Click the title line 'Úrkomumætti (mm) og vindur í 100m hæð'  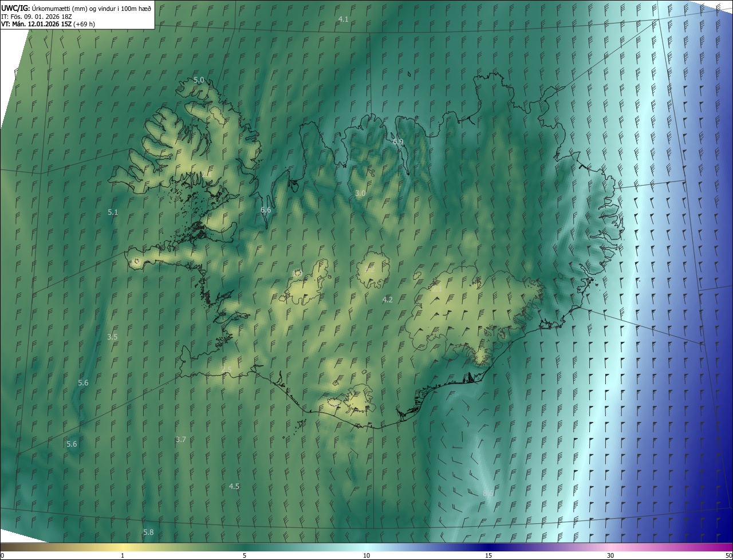(x=90, y=7)
